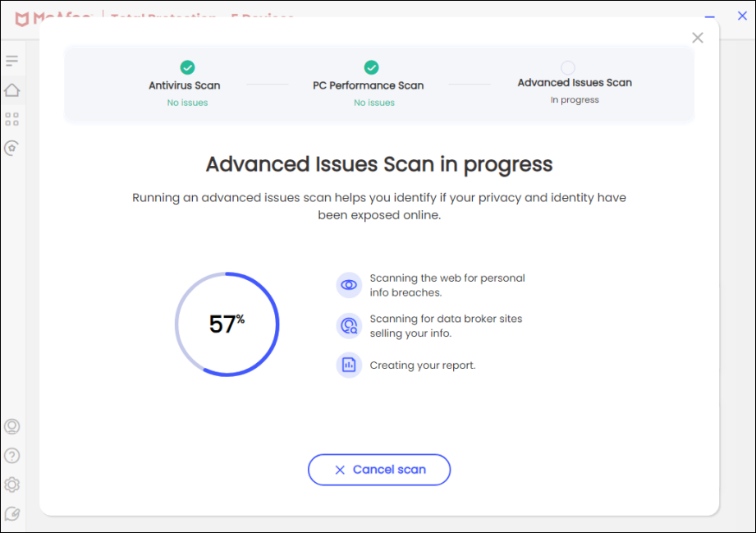Viewport: 756px width, 533px height.
Task: Select the Antivirus Scan completed checkmark
Action: tap(187, 69)
